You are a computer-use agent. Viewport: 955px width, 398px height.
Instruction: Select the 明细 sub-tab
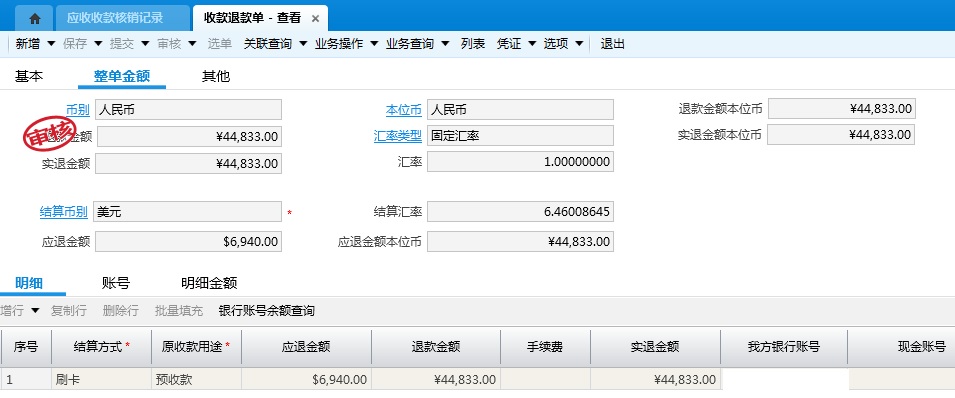29,283
